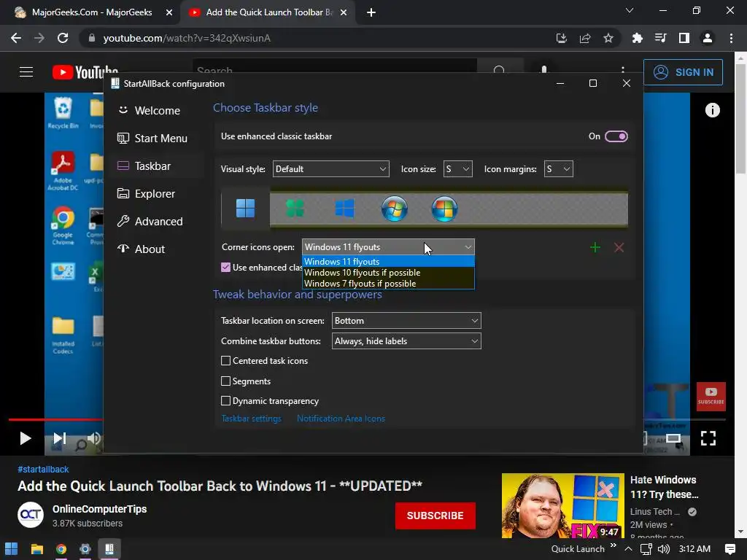Screen dimensions: 747x560
Task: Click the Windows Start button on taskbar
Action: [12, 549]
